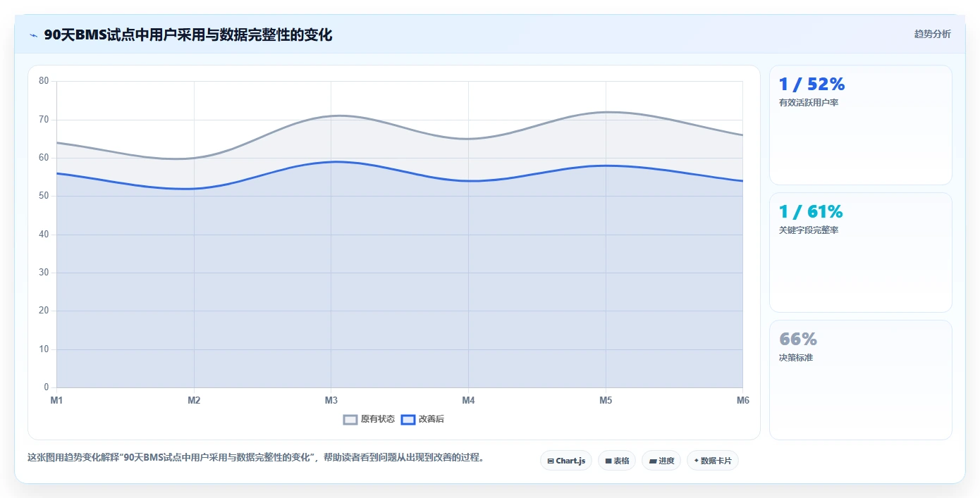Viewport: 980px width, 498px height.
Task: Click the 表格 tag pill
Action: pos(617,461)
